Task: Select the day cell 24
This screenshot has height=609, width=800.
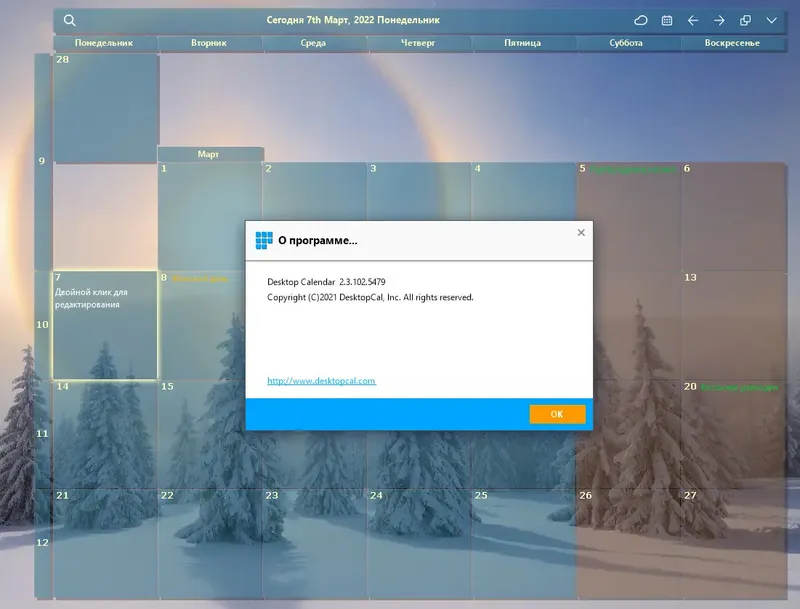Action: point(418,544)
